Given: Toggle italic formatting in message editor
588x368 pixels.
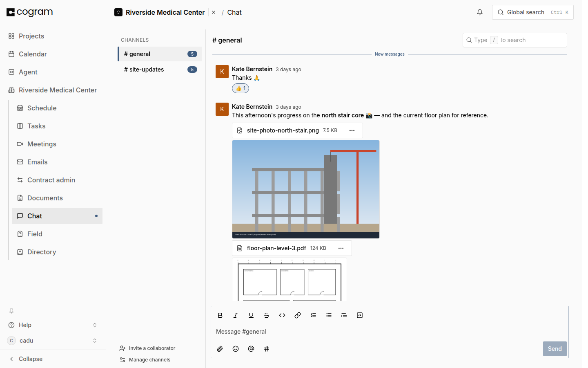Looking at the screenshot, I should (236, 315).
